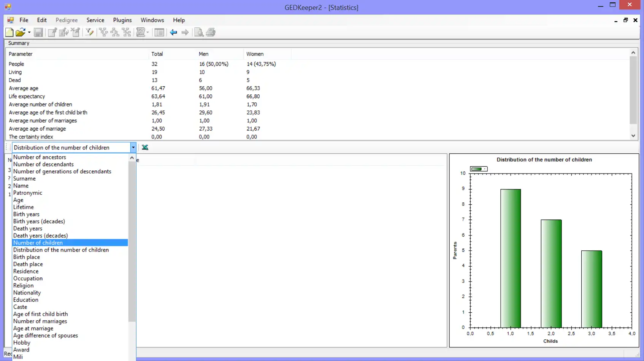
Task: Click the print preview icon
Action: (198, 32)
